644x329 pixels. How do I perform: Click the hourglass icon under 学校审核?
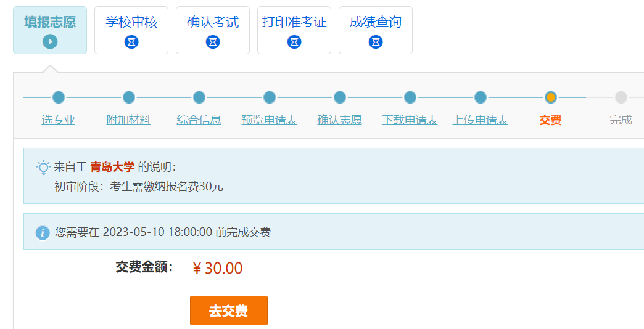(x=131, y=42)
